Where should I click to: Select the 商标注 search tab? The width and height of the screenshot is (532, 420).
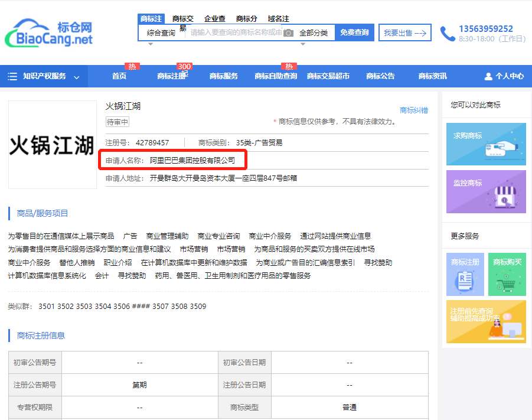(151, 19)
